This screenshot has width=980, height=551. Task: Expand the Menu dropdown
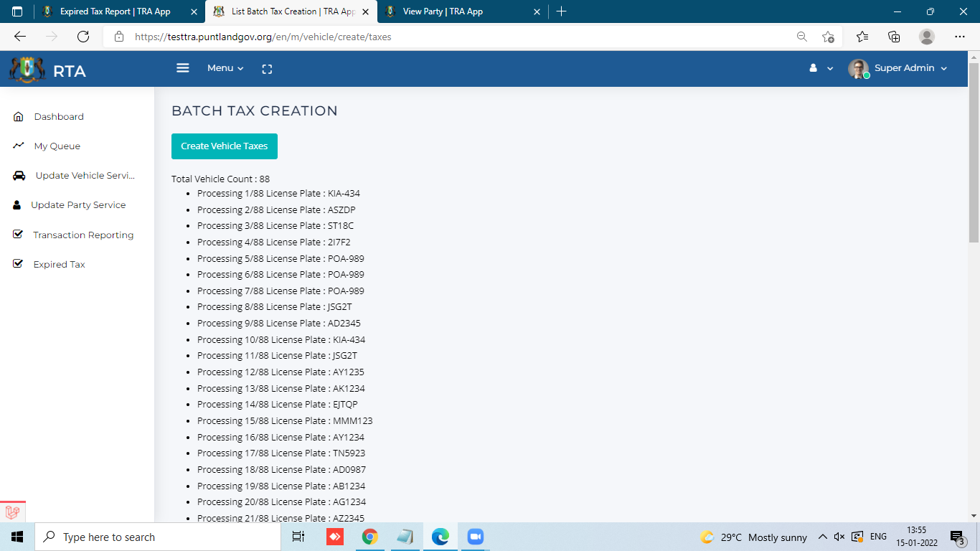click(225, 68)
